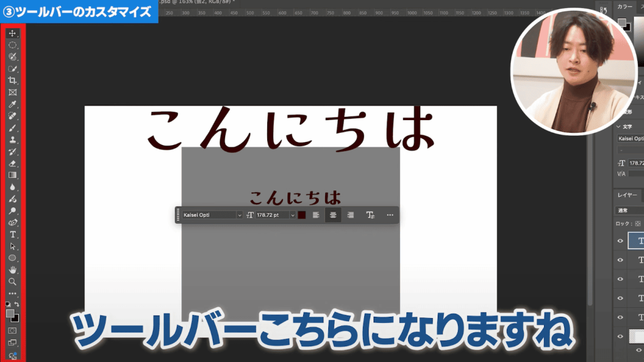The width and height of the screenshot is (644, 362).
Task: Choose the Blur tool
Action: (x=13, y=187)
